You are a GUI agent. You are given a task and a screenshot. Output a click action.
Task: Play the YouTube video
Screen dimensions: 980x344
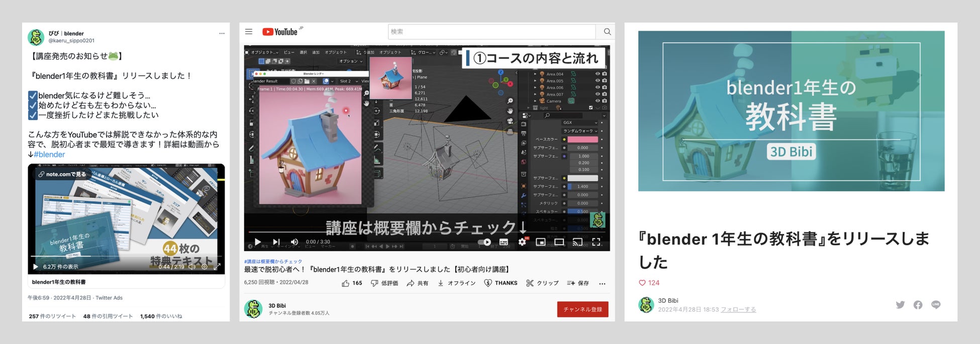tap(257, 242)
